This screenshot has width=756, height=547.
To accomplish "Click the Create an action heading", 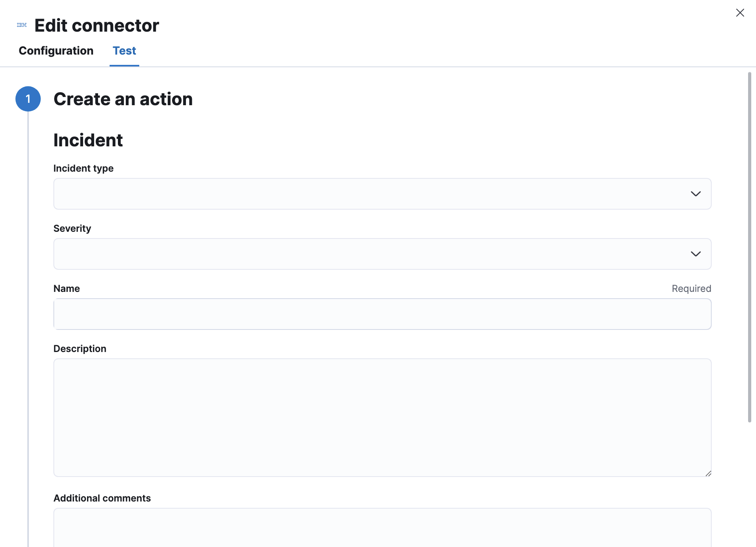I will tap(123, 99).
